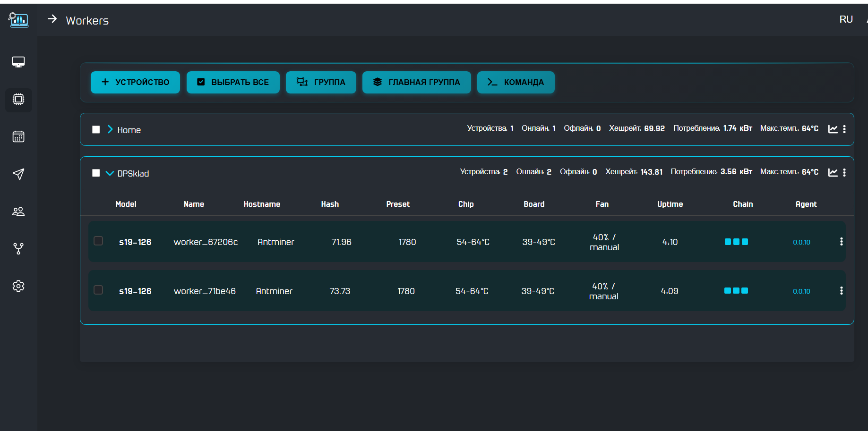868x431 pixels.
Task: Click the Потребление 1.74 кВт stat
Action: [x=713, y=128]
